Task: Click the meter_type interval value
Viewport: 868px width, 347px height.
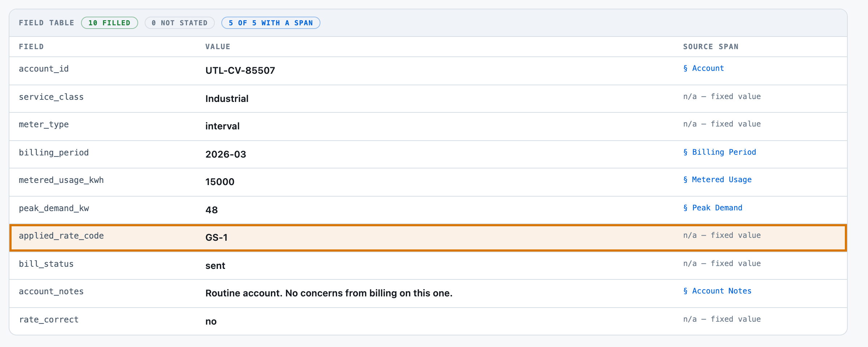Action: pyautogui.click(x=222, y=126)
